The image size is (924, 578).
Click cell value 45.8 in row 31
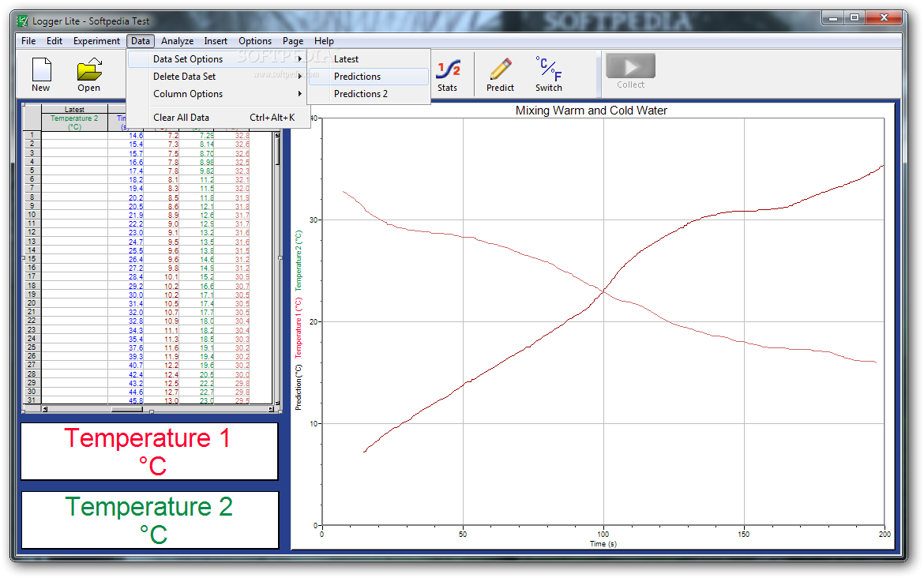click(x=136, y=400)
